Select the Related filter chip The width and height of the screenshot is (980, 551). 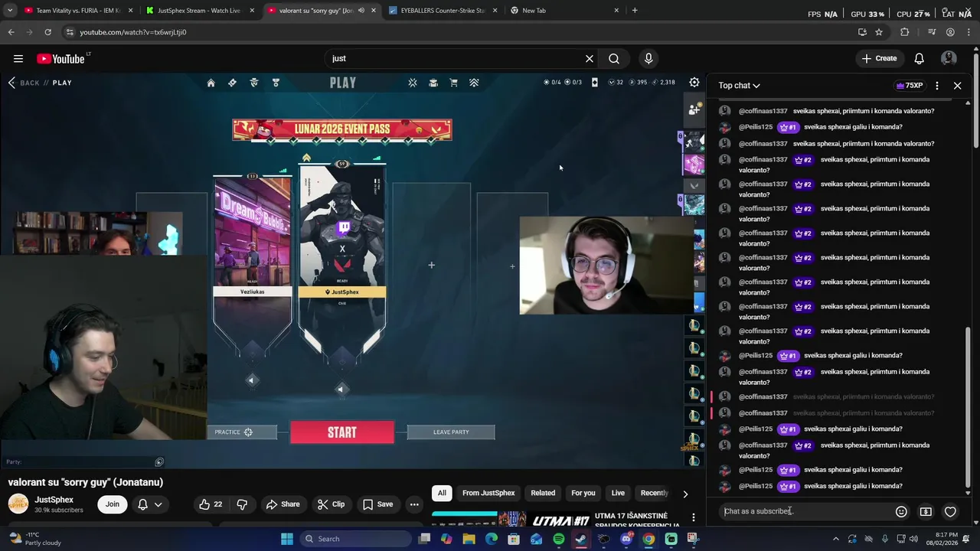click(543, 493)
